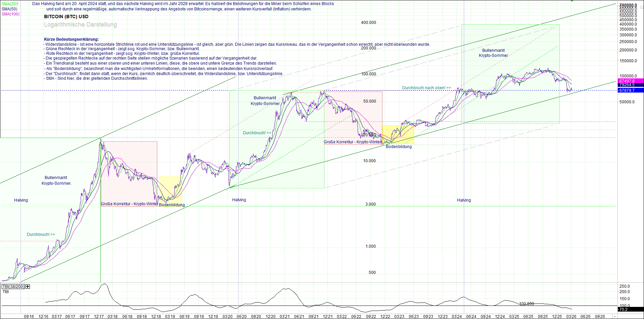The image size is (644, 319).
Task: Click the 'Logarithmische Darstellung' label
Action: 80,25
